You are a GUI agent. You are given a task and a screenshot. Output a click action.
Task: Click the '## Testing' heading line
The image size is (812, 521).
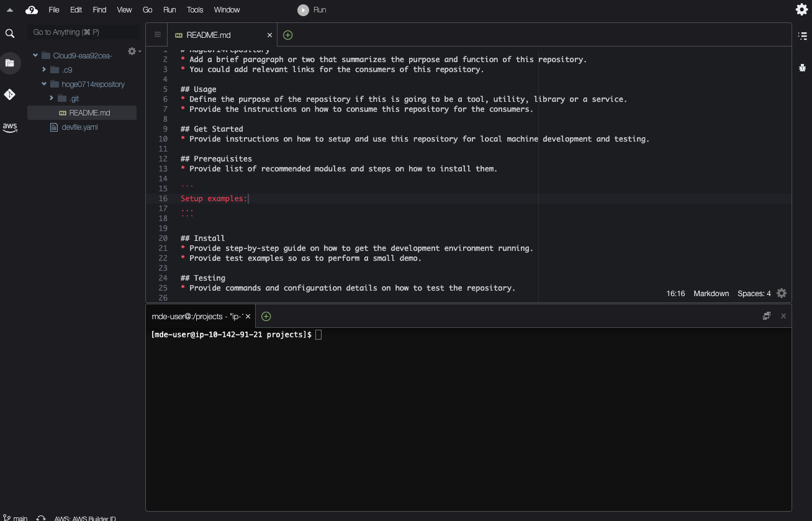coord(202,278)
